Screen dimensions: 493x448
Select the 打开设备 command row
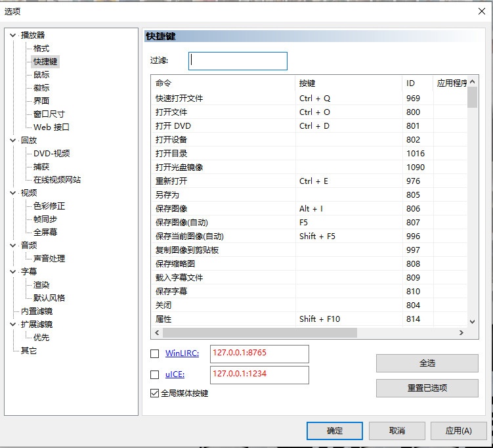click(x=309, y=140)
